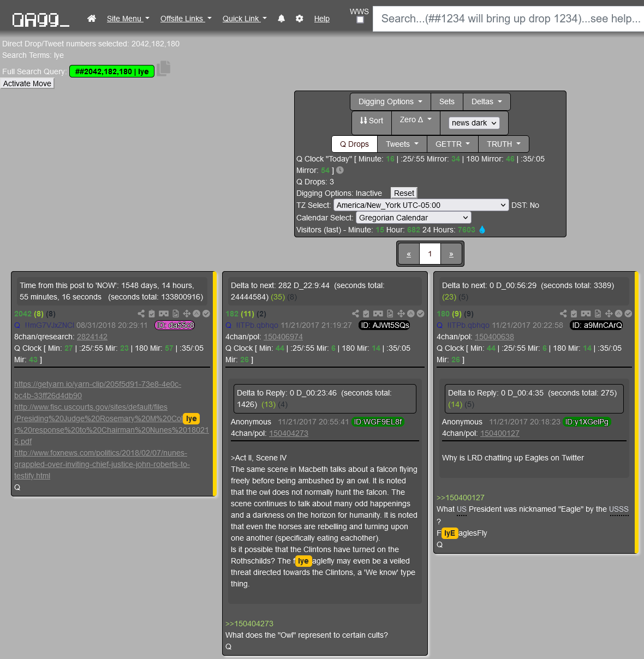Screen dimensions: 644x659
Task: Click circled-A icon on drop 2042
Action: click(196, 314)
